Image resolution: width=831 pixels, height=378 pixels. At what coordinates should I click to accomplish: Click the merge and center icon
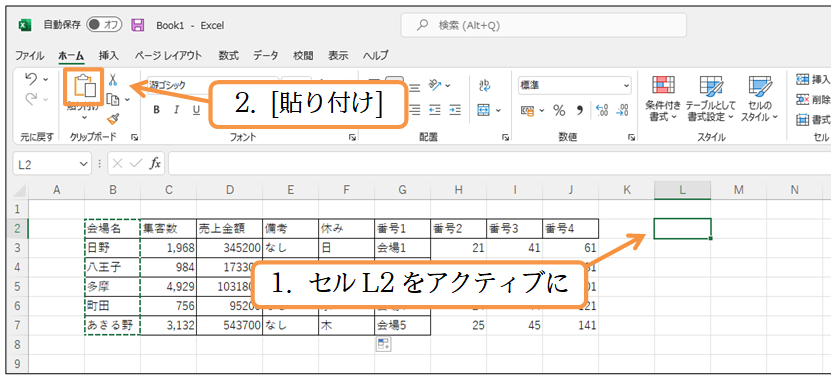click(x=484, y=110)
